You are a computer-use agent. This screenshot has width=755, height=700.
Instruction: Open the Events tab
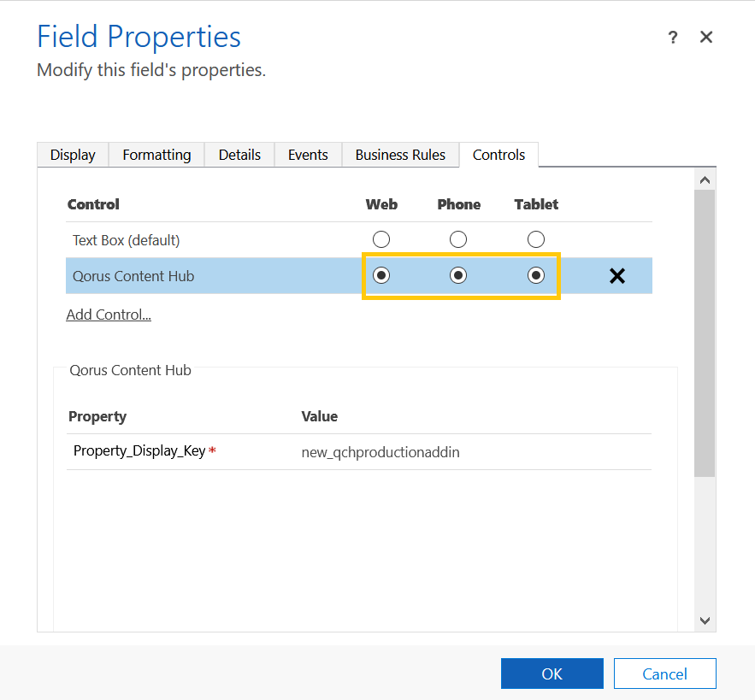308,155
